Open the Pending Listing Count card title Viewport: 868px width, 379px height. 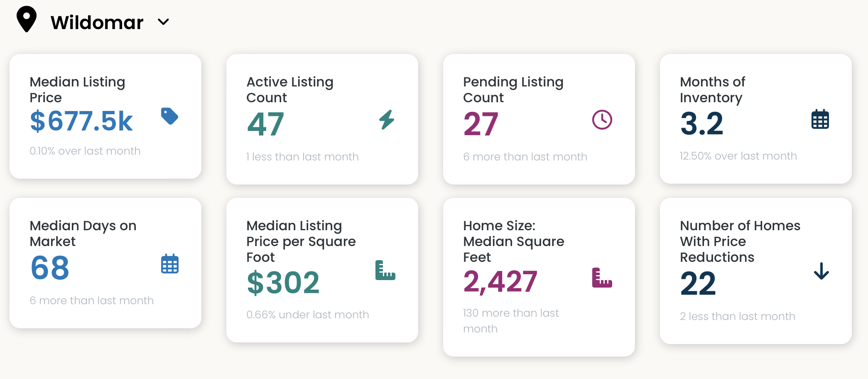point(513,89)
